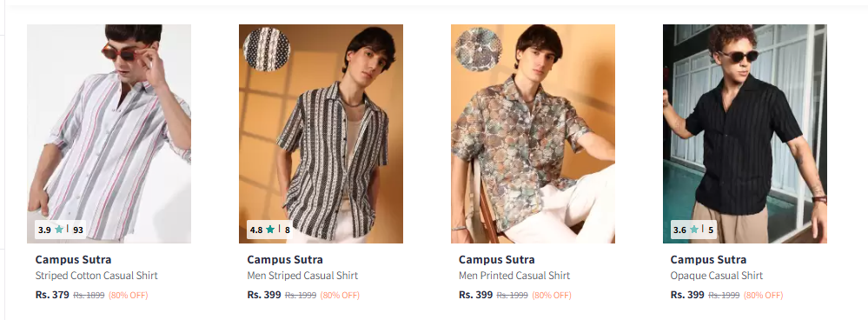Click the Rs. 379 price
Screen dimensions: 868x320
click(52, 295)
